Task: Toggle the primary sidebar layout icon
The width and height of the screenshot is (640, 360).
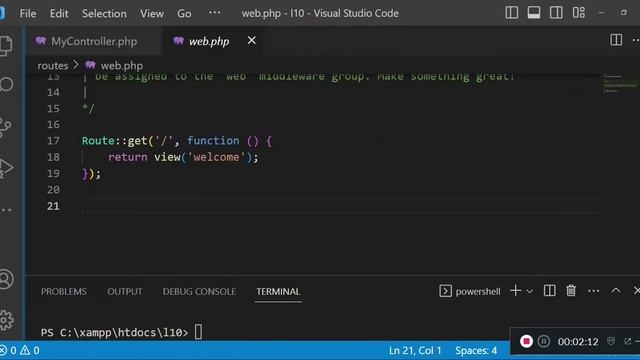Action: tap(511, 13)
